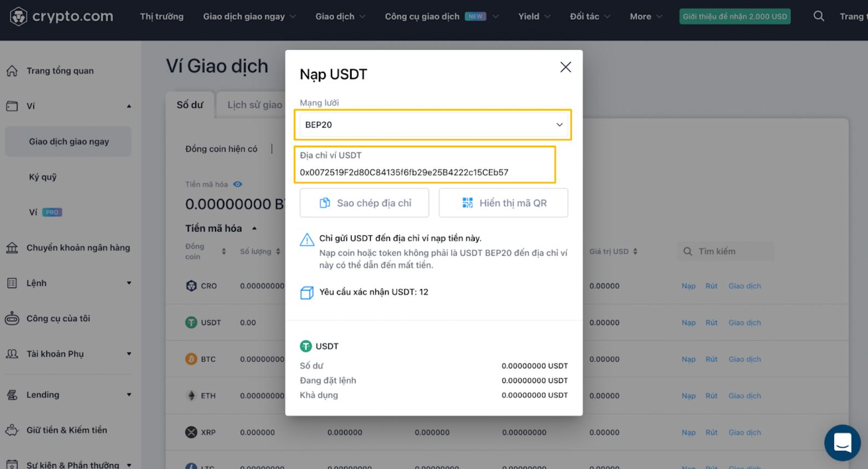Sort by Đồng coin column
This screenshot has width=868, height=469.
224,252
